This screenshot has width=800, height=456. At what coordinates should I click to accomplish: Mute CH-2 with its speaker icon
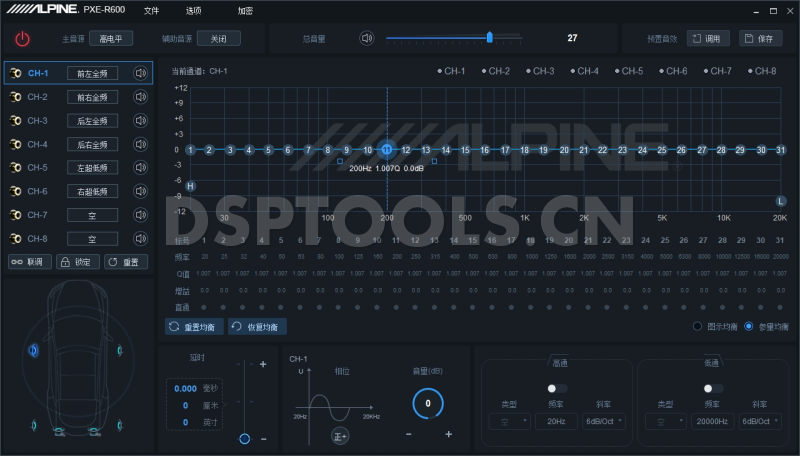tap(140, 97)
